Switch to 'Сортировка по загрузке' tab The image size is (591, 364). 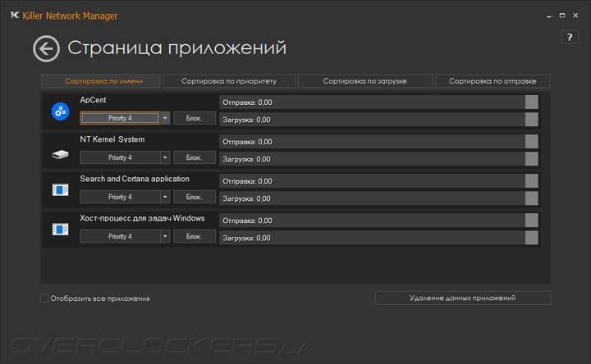[x=364, y=81]
